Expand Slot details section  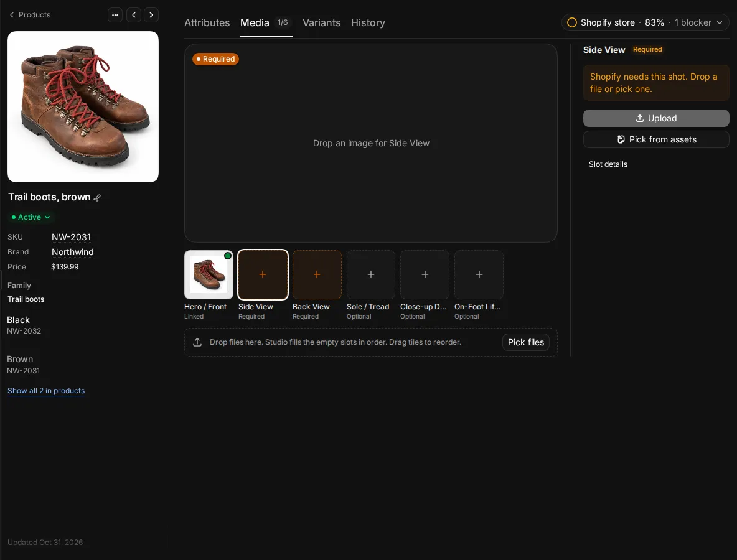(608, 164)
